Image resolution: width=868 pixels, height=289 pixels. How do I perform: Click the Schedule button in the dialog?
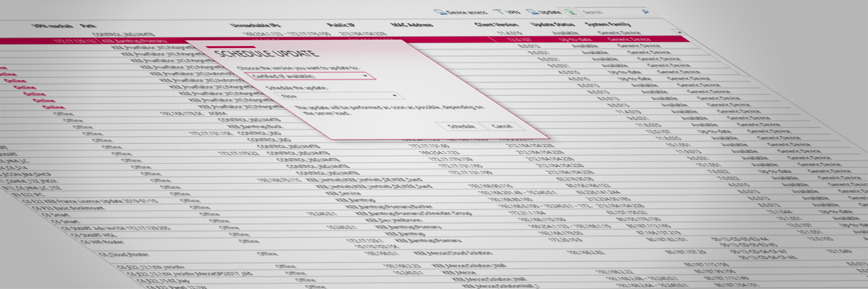click(461, 126)
